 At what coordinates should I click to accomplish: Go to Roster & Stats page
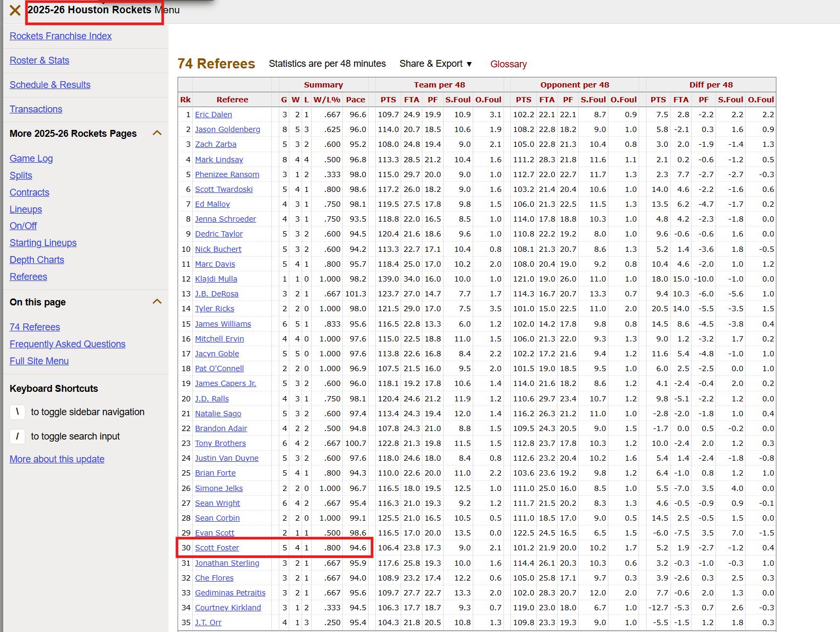pyautogui.click(x=39, y=60)
